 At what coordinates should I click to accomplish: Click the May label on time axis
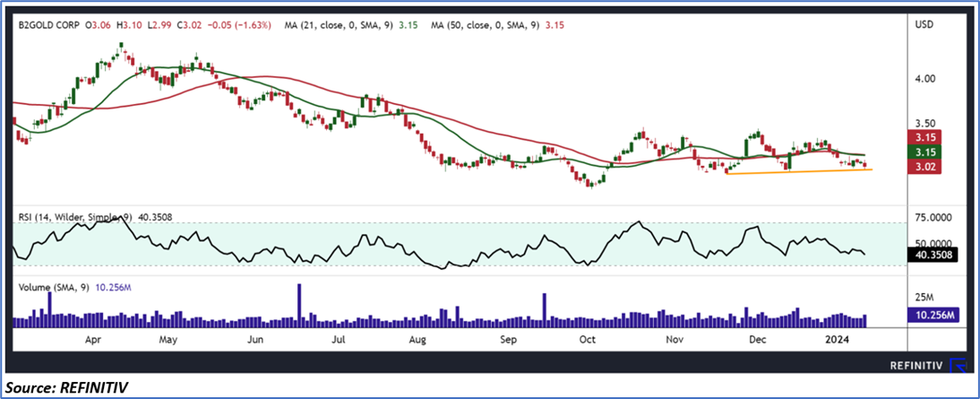(168, 340)
